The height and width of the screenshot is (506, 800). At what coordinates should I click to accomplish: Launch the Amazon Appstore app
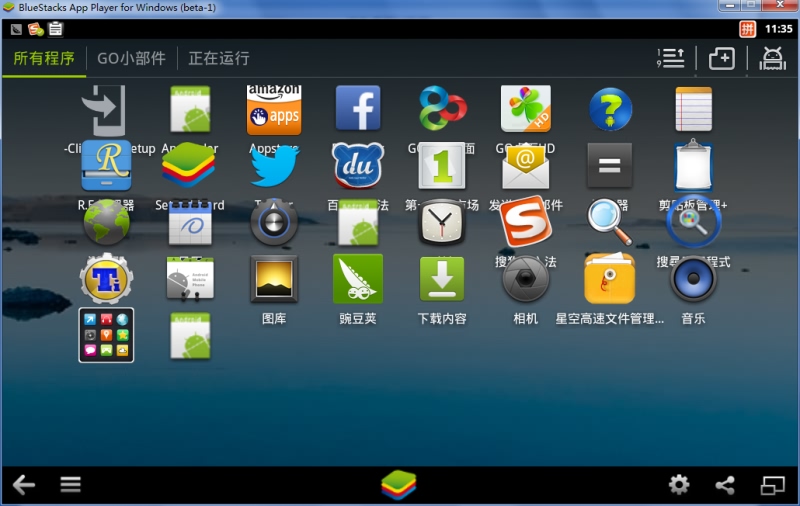[274, 109]
